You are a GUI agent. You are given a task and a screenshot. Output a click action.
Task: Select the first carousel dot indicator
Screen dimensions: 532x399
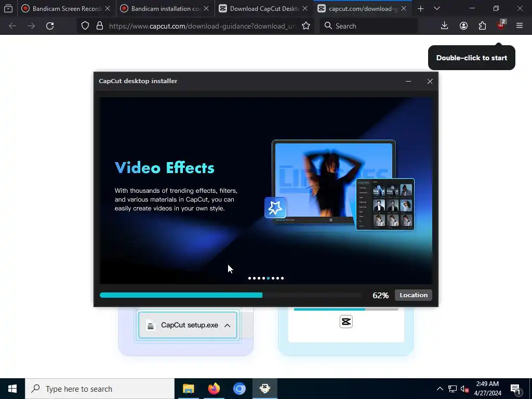click(250, 278)
